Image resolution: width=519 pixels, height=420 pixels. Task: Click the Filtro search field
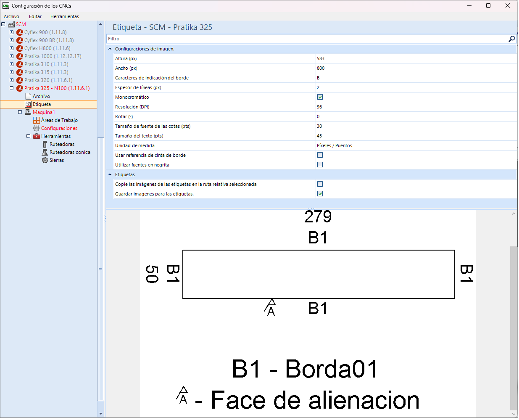pos(307,39)
